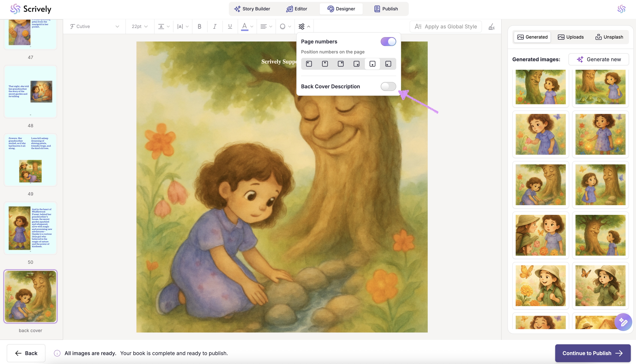The image size is (636, 364).
Task: Click Continue to Publish button
Action: (x=593, y=353)
